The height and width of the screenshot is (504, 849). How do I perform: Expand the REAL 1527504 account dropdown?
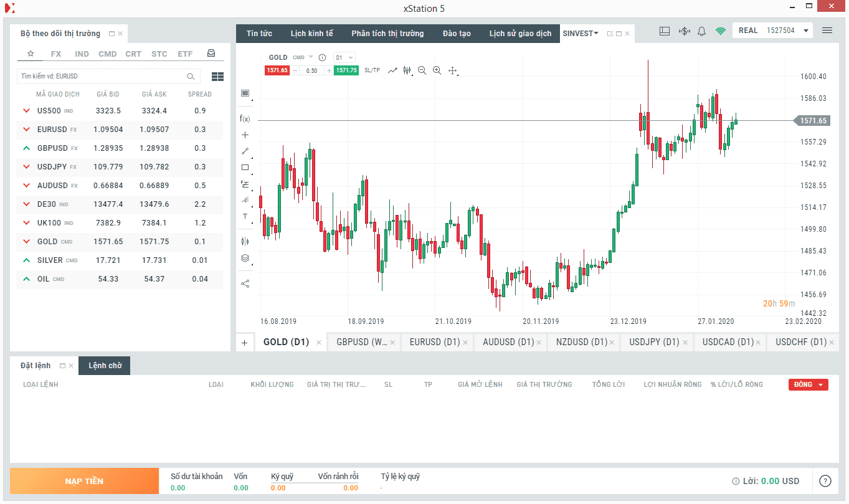[x=806, y=31]
